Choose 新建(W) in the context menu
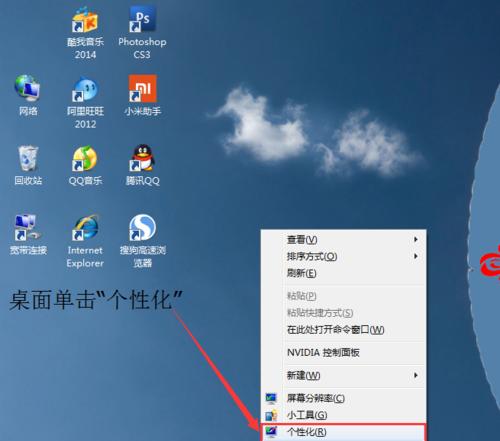500x441 pixels. click(x=343, y=376)
